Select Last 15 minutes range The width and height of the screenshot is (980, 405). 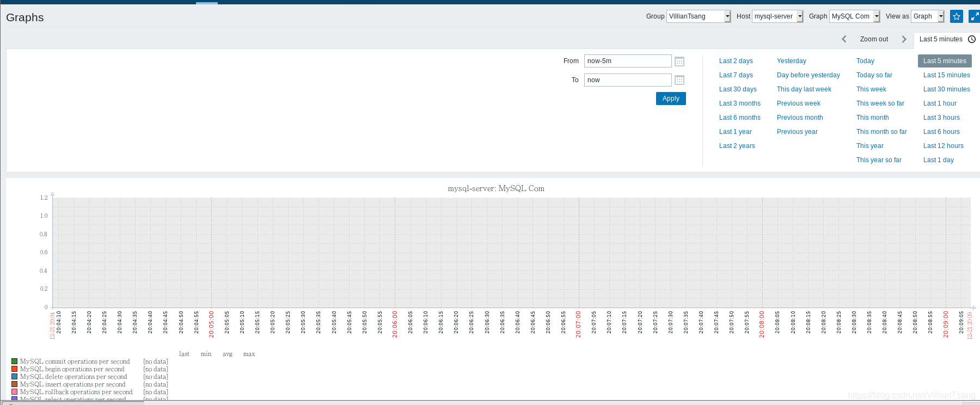tap(947, 75)
